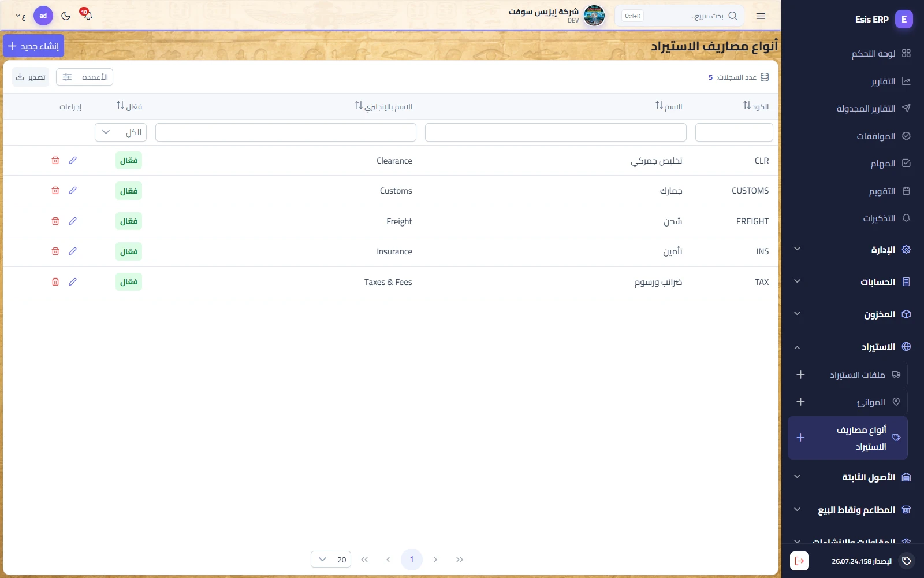Edit the Customs row with pencil icon
924x578 pixels.
[73, 190]
